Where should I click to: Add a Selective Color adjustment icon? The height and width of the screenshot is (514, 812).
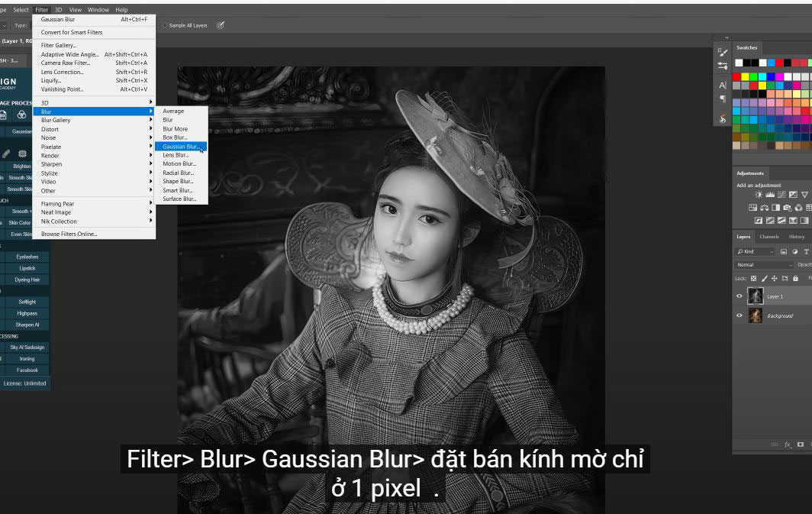793,220
